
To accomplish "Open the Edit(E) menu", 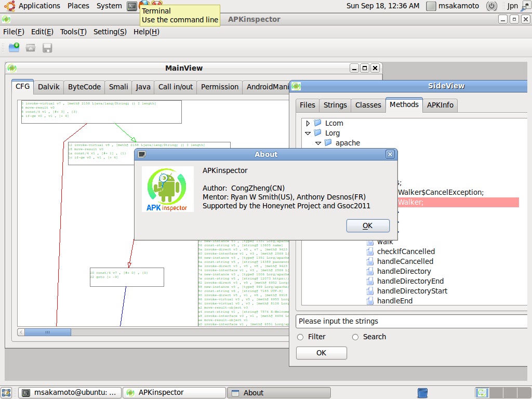I will coord(42,32).
